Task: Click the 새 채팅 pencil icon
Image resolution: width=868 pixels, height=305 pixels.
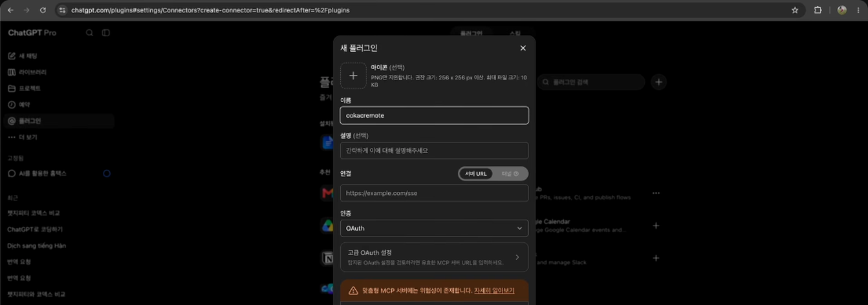Action: pyautogui.click(x=12, y=56)
